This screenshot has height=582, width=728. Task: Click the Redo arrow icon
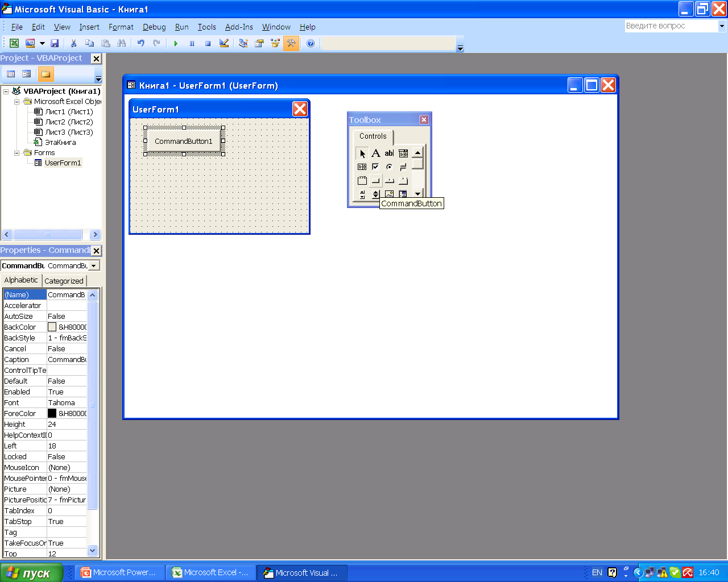tap(156, 43)
